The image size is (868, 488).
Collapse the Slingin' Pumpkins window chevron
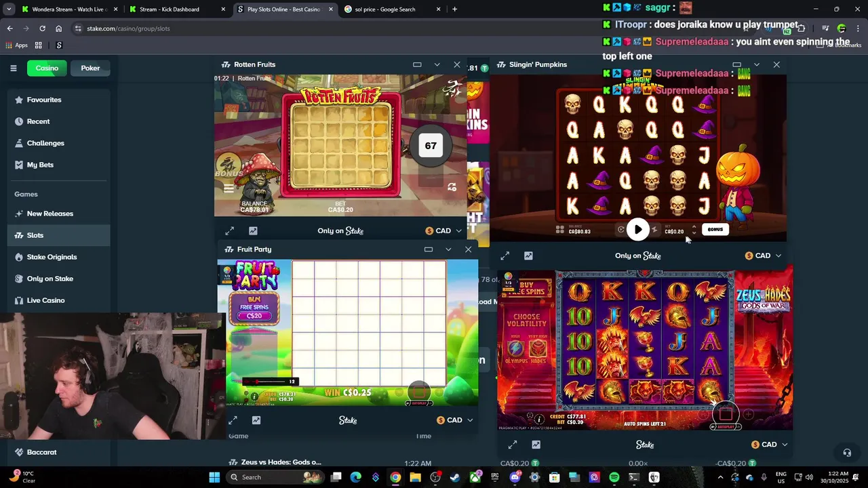click(x=757, y=64)
